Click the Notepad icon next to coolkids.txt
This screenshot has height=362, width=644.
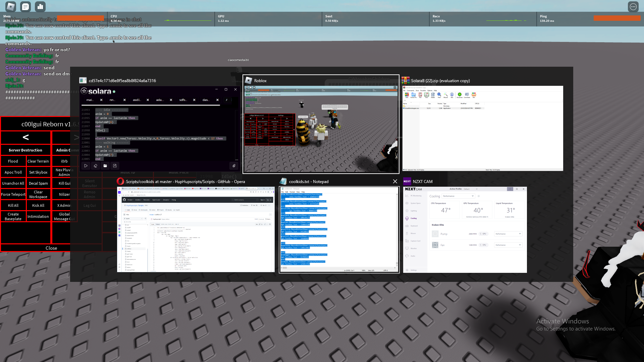point(283,181)
